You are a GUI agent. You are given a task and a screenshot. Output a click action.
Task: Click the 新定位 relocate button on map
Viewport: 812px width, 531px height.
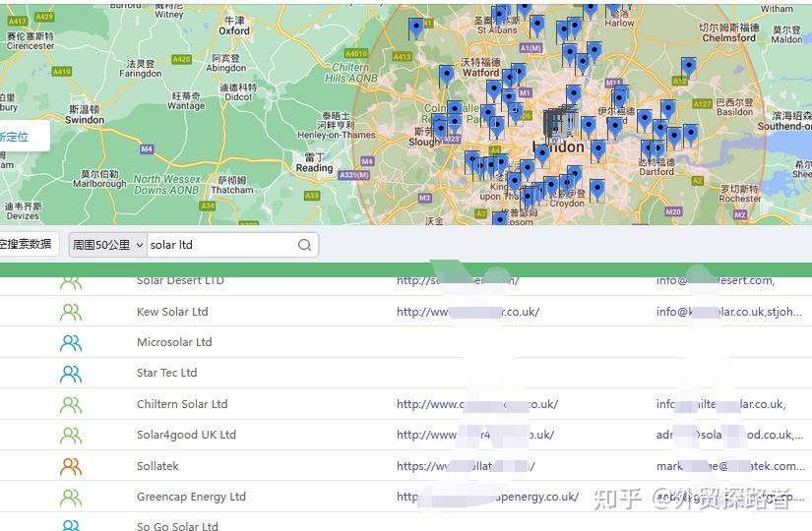[x=16, y=137]
